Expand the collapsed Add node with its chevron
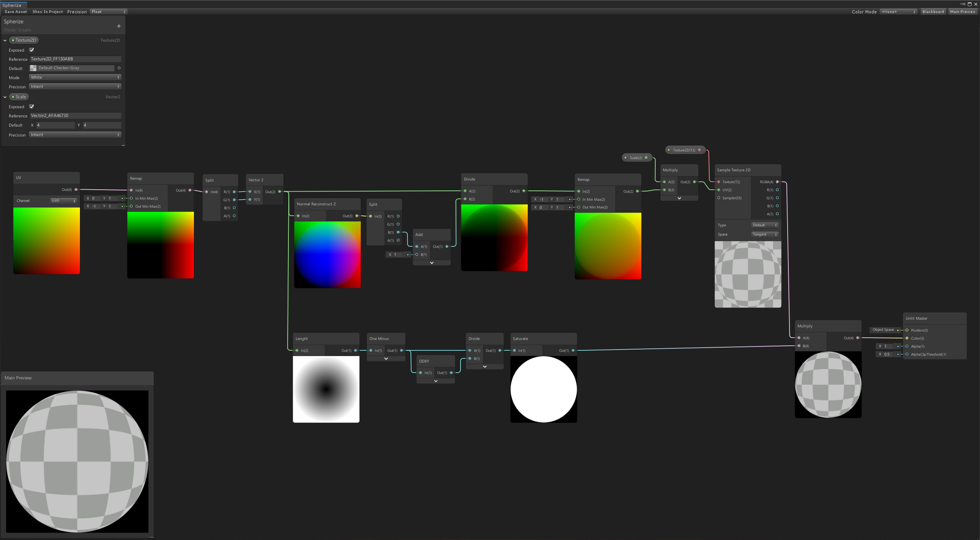980x540 pixels. pos(431,263)
